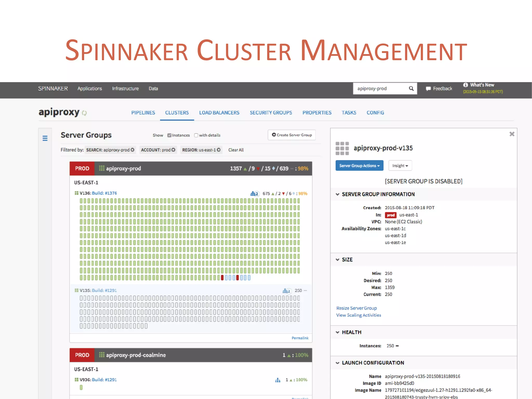
Task: Click plus icon in Create Server Group
Action: [274, 135]
